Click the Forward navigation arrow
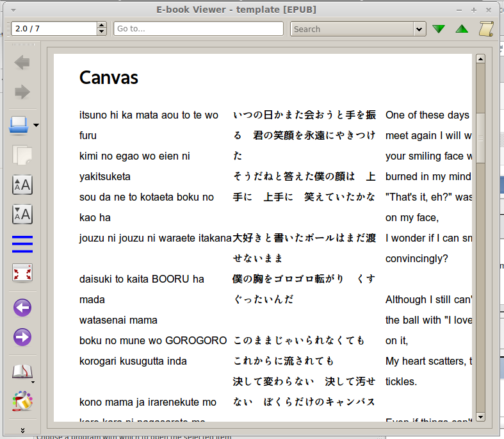Screen dimensions: 504x439 point(22,92)
